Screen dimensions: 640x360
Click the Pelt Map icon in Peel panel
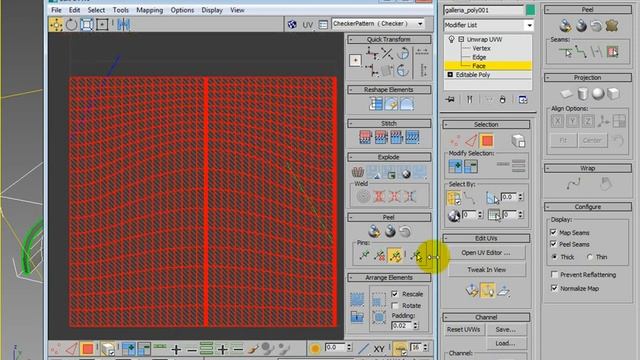click(611, 26)
